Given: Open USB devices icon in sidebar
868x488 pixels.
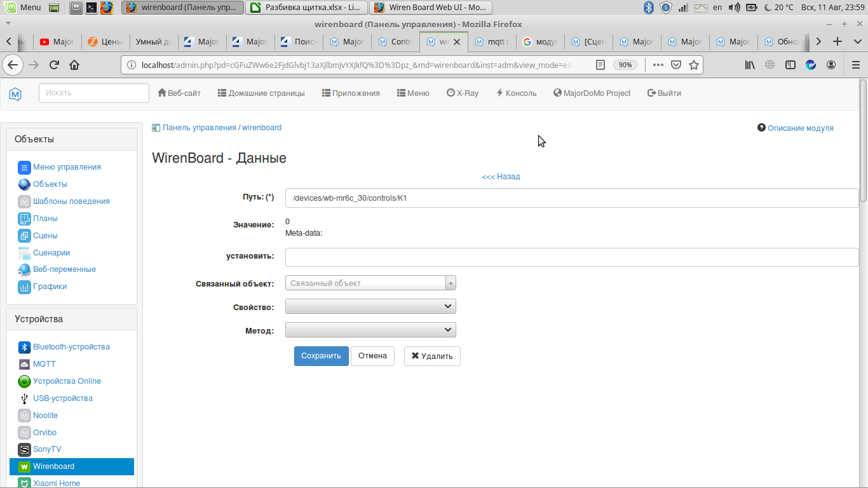Looking at the screenshot, I should (x=24, y=398).
